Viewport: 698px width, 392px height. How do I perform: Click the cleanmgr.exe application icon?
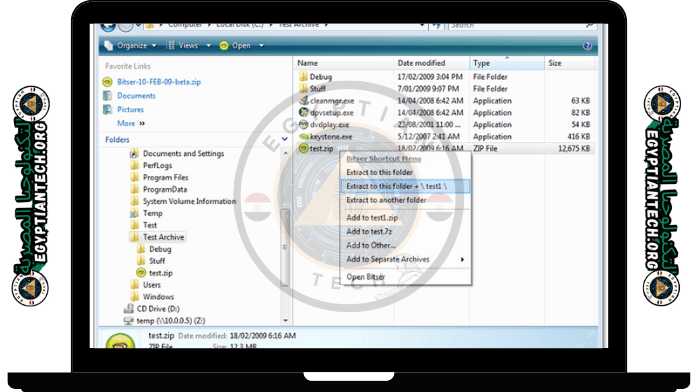click(x=304, y=101)
